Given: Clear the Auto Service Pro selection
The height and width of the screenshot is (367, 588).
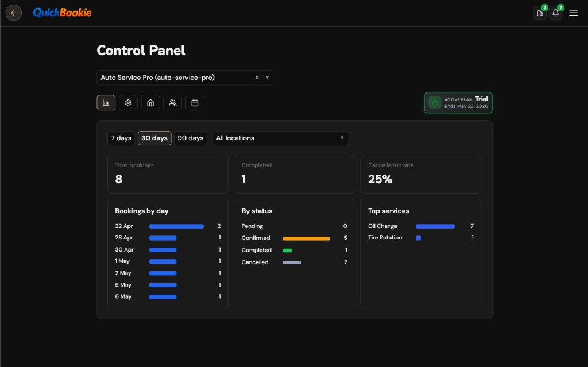Looking at the screenshot, I should (257, 78).
